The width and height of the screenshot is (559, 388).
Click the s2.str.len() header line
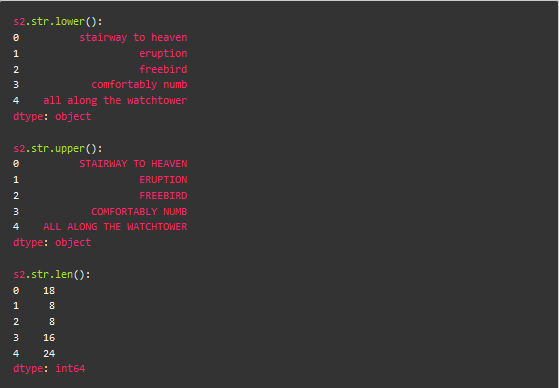(x=52, y=275)
